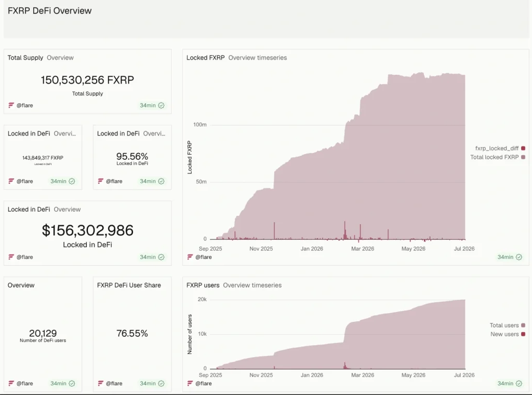
Task: Open @flare link in 20,129 users card
Action: (25, 384)
